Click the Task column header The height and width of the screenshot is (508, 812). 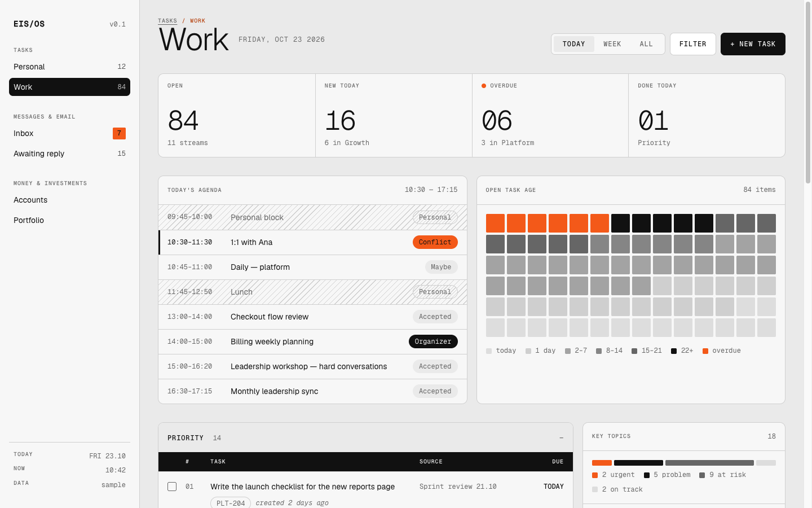coord(218,462)
